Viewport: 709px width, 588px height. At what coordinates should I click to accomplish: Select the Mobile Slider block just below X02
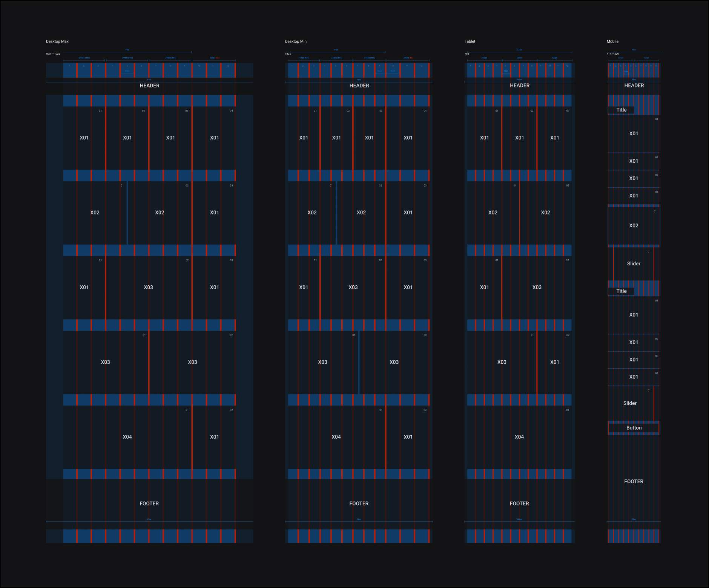[x=634, y=264]
